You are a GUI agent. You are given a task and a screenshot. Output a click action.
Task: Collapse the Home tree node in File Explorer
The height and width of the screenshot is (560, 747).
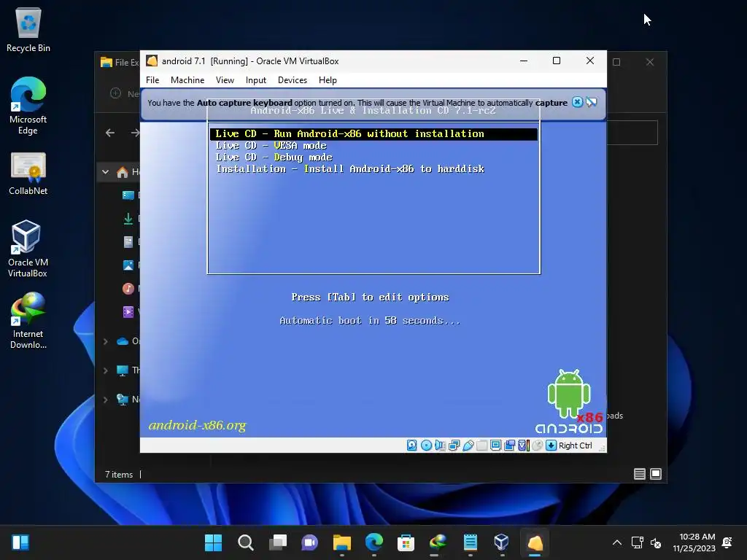tap(105, 172)
